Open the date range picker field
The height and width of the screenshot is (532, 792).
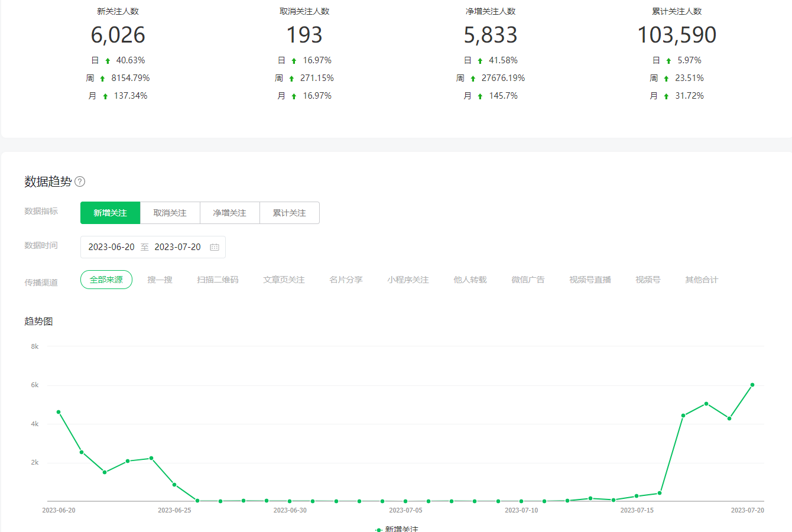[152, 247]
